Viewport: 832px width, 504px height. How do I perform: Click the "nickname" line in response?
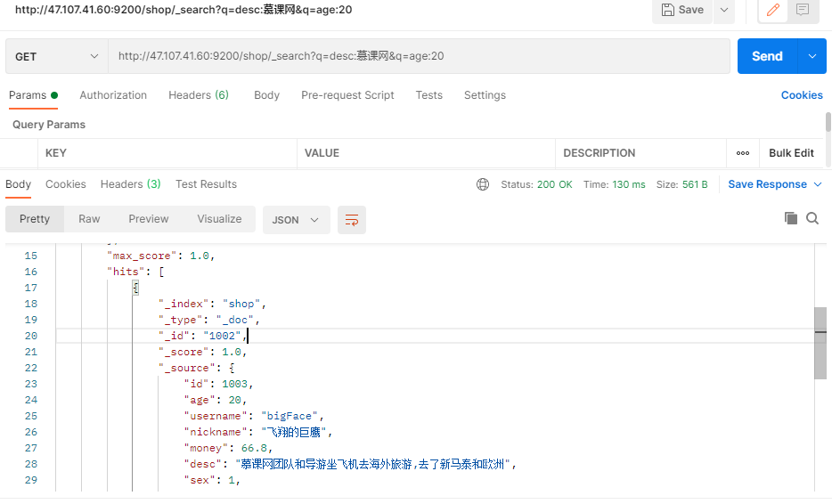click(257, 433)
